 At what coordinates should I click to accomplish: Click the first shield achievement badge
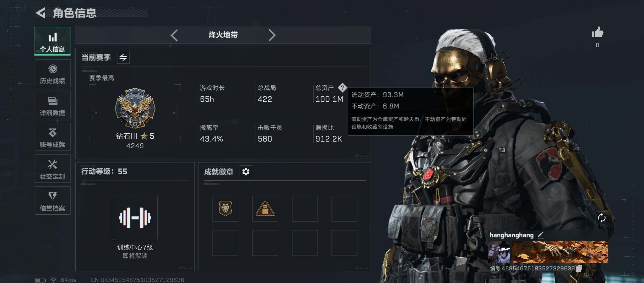click(225, 209)
